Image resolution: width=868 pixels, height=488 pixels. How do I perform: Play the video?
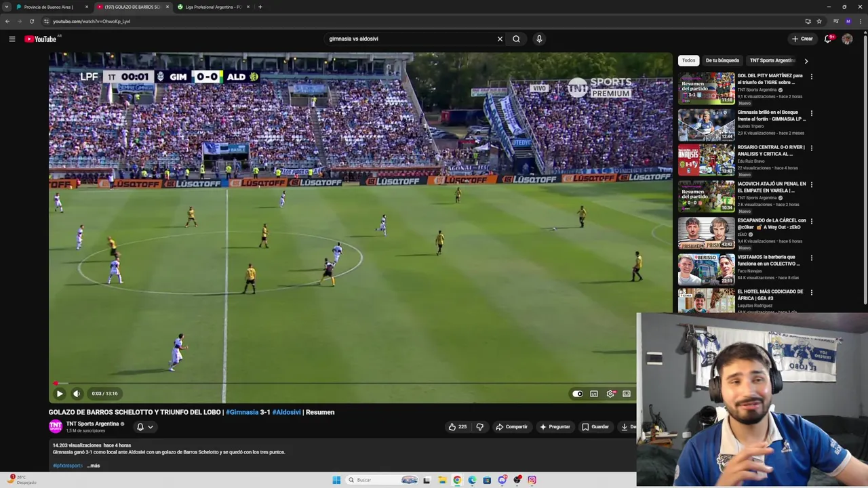(x=60, y=393)
